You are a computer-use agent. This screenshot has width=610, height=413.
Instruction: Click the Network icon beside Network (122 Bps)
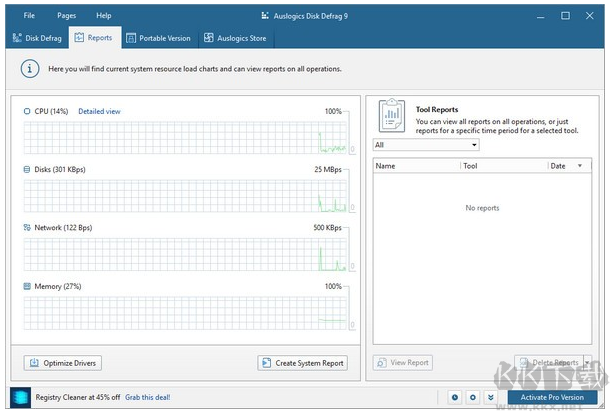pyautogui.click(x=27, y=227)
